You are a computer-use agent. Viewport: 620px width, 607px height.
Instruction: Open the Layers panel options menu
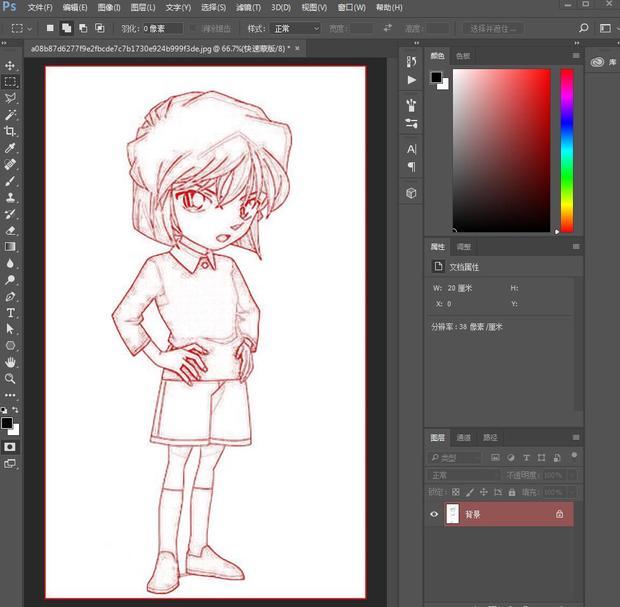(576, 437)
